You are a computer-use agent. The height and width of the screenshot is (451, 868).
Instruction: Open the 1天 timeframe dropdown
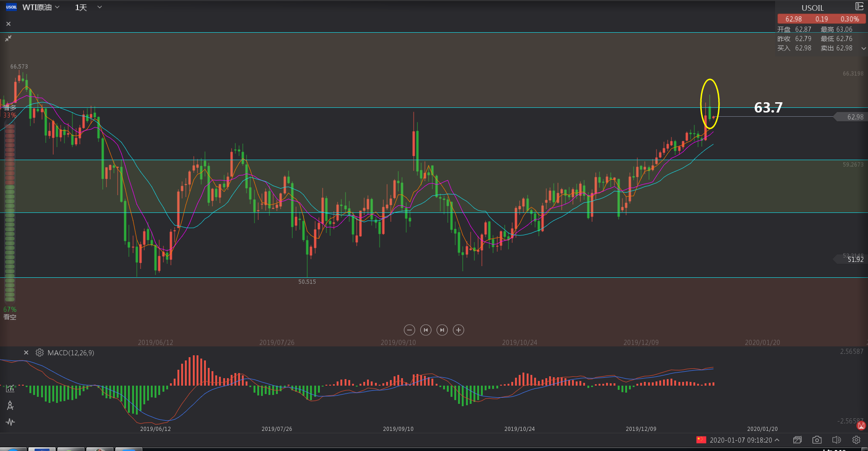(88, 7)
